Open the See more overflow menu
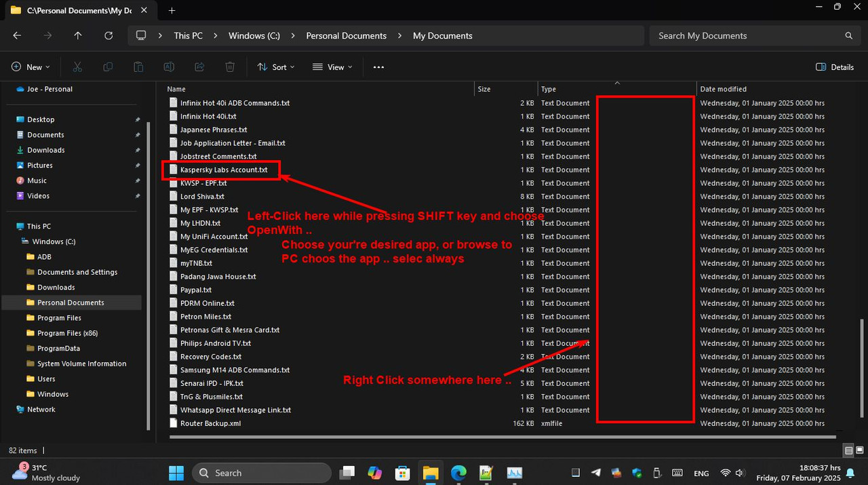The image size is (868, 485). [378, 66]
